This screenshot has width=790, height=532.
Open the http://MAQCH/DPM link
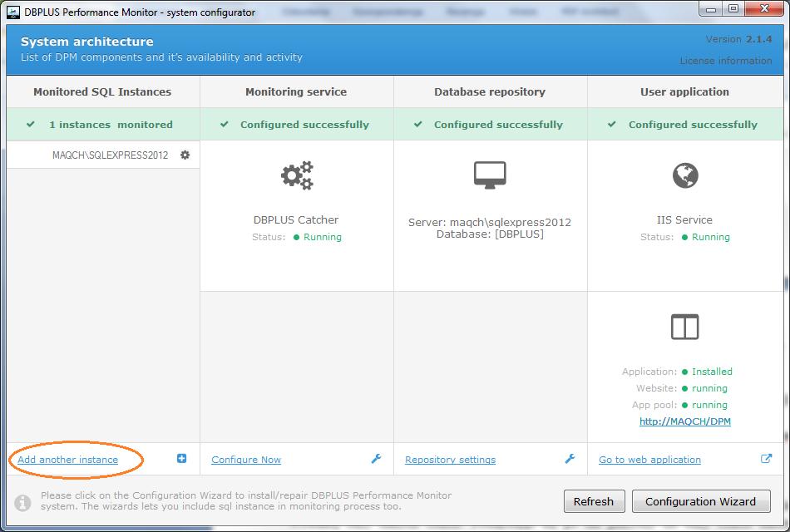point(684,421)
